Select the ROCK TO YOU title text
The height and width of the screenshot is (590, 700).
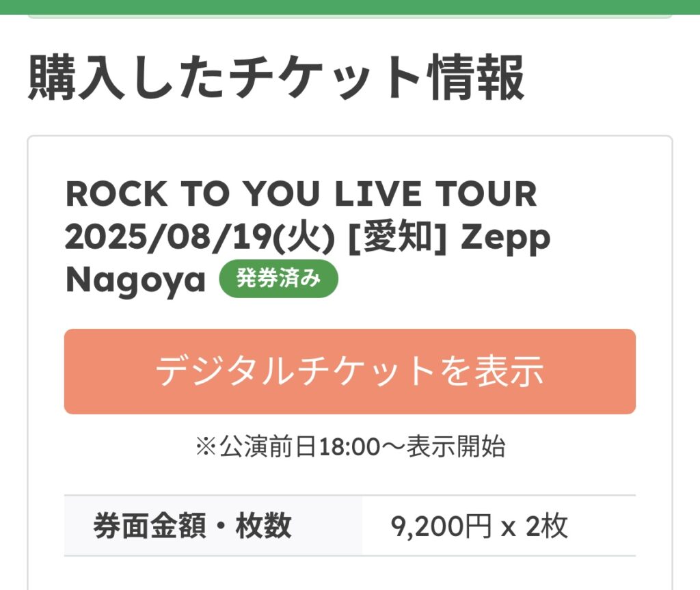coord(193,195)
